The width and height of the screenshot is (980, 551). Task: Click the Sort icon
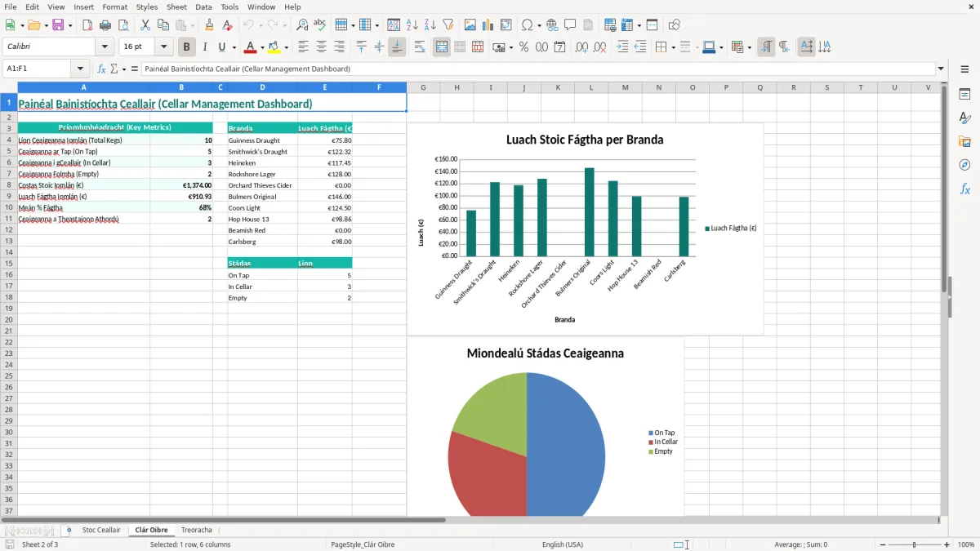pos(394,25)
